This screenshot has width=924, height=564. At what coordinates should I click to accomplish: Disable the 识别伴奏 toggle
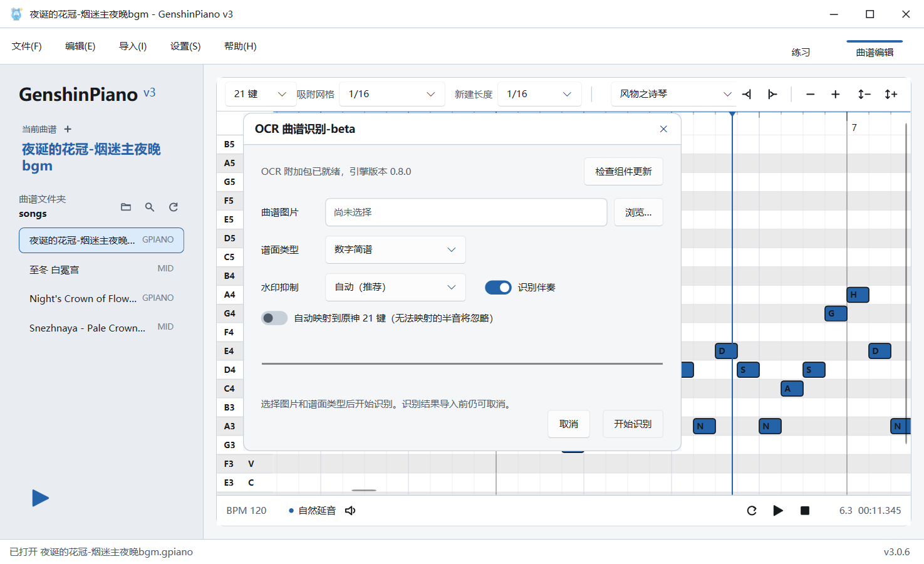[x=498, y=287]
